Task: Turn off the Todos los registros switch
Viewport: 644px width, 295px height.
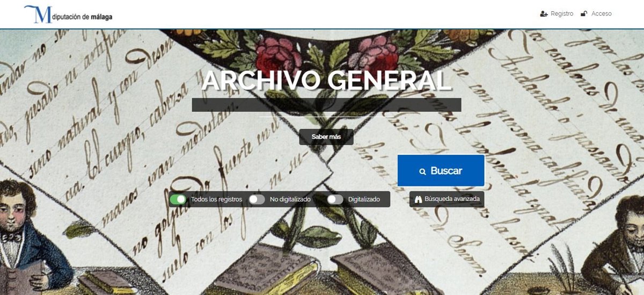Action: 178,199
